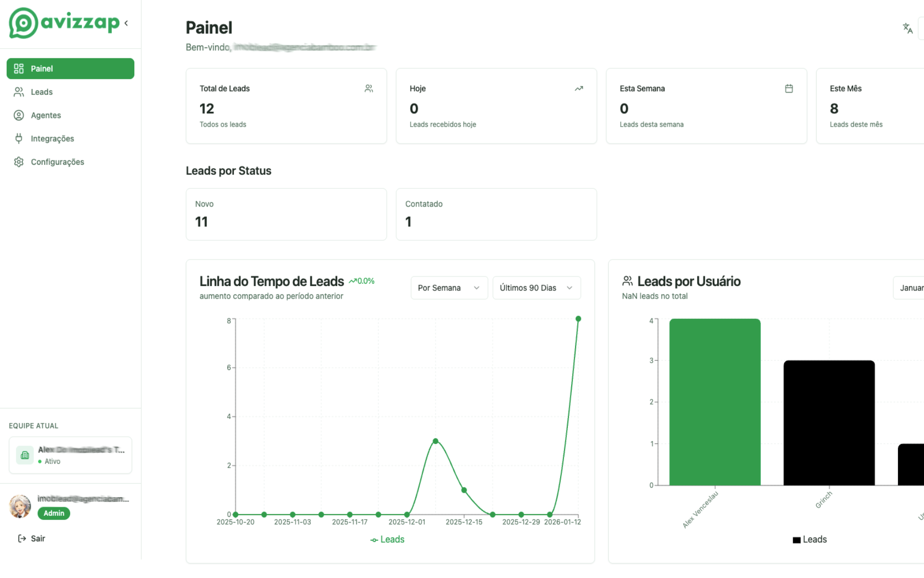Collapse the sidebar with the chevron arrow
The width and height of the screenshot is (924, 578).
point(126,23)
